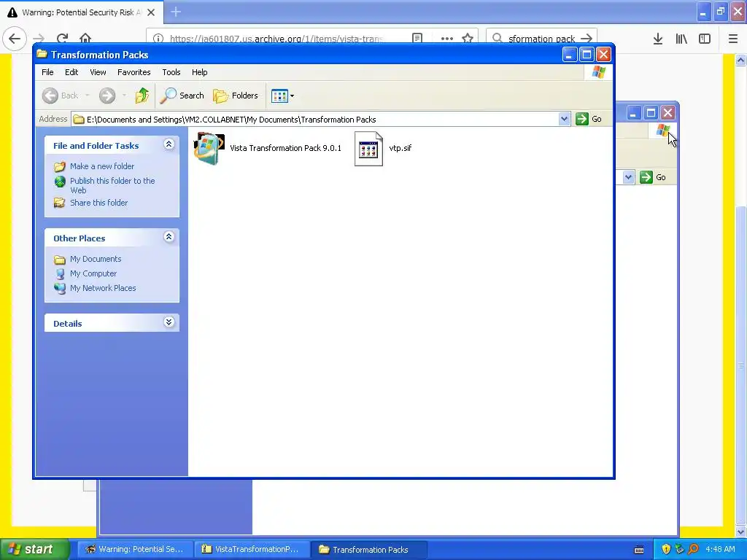Click the Firefox search go arrow

(x=587, y=39)
